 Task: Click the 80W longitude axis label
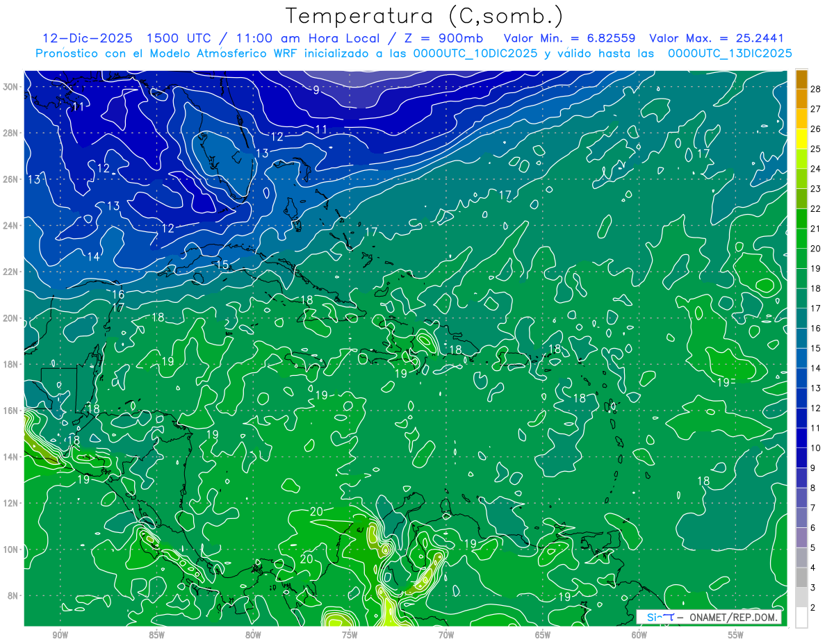point(253,635)
